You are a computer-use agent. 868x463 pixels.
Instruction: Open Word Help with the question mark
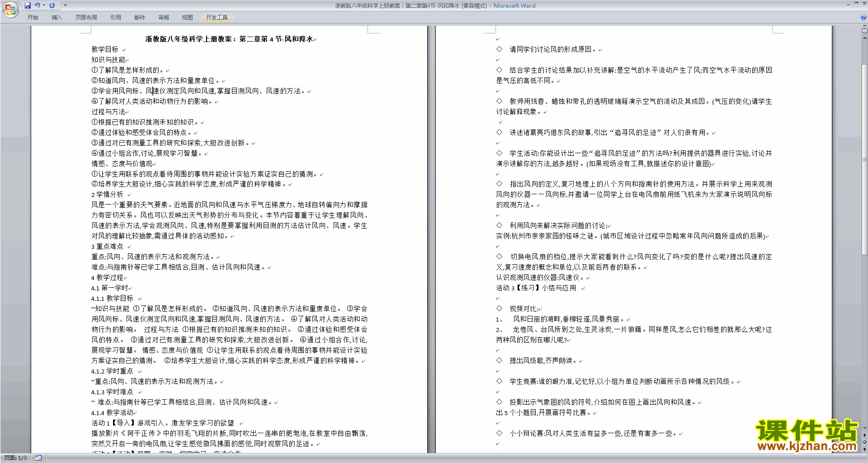(x=863, y=18)
